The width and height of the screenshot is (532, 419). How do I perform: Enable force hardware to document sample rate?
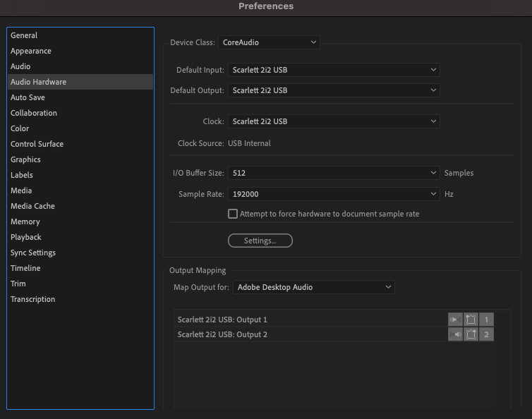pos(233,214)
